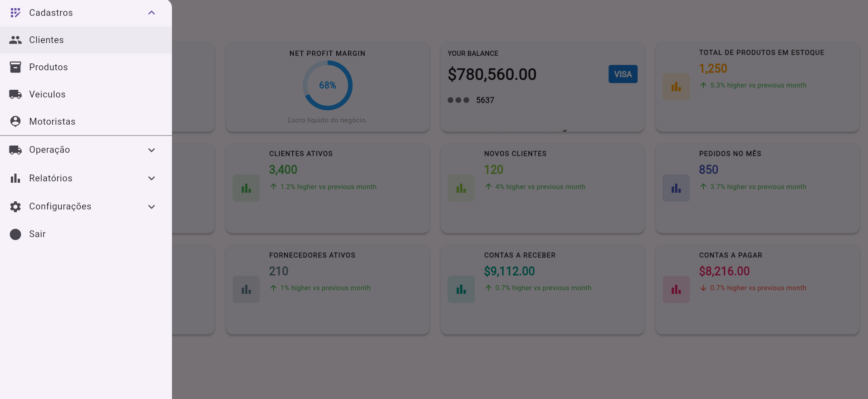The width and height of the screenshot is (868, 399).
Task: Click the Cadastros grid icon
Action: pos(15,13)
